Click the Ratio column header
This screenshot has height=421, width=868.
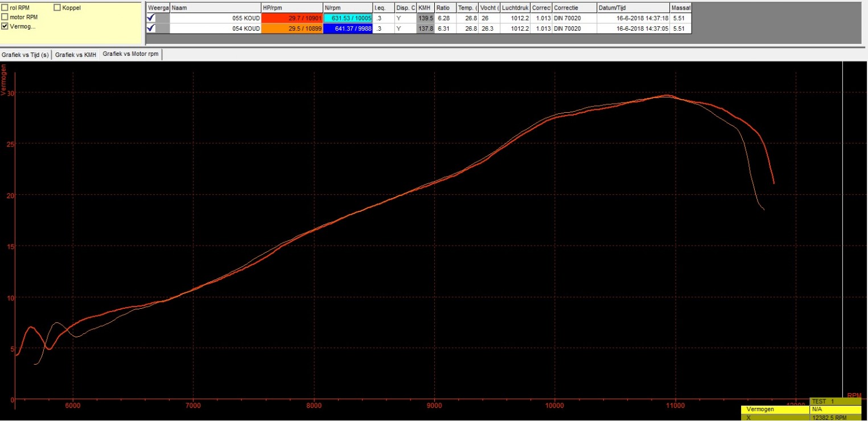pos(445,9)
